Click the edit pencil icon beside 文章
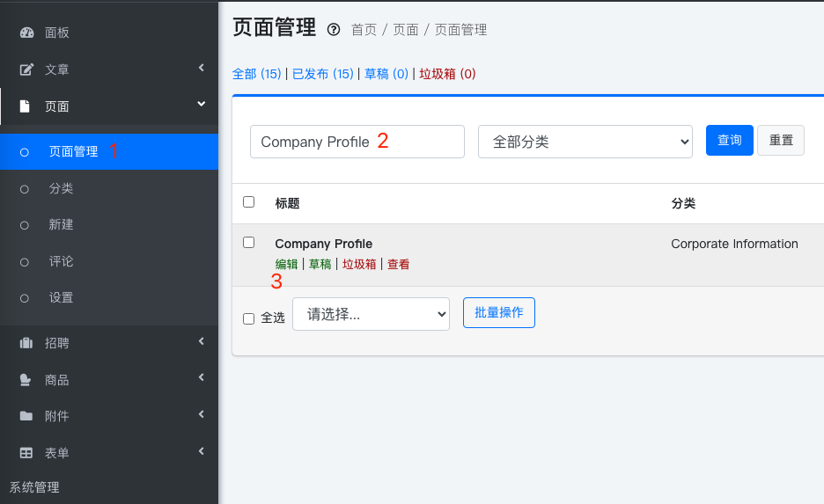Viewport: 824px width, 504px height. click(26, 69)
